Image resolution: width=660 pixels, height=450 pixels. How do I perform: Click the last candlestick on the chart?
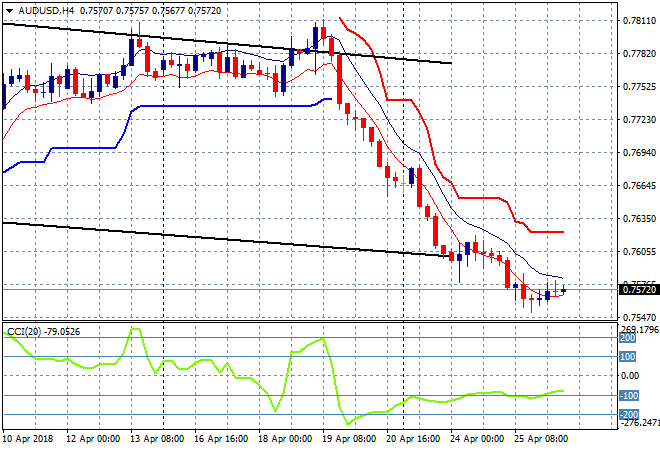point(563,290)
